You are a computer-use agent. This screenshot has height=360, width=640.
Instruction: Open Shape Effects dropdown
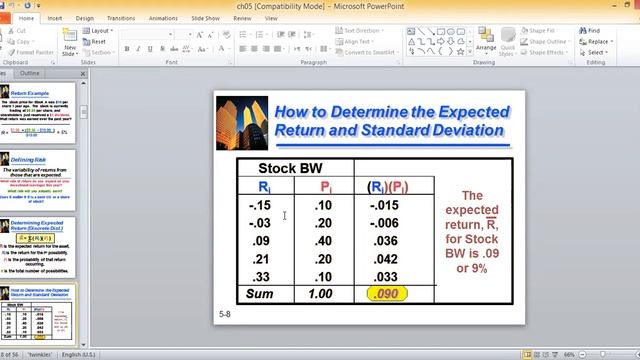(544, 52)
